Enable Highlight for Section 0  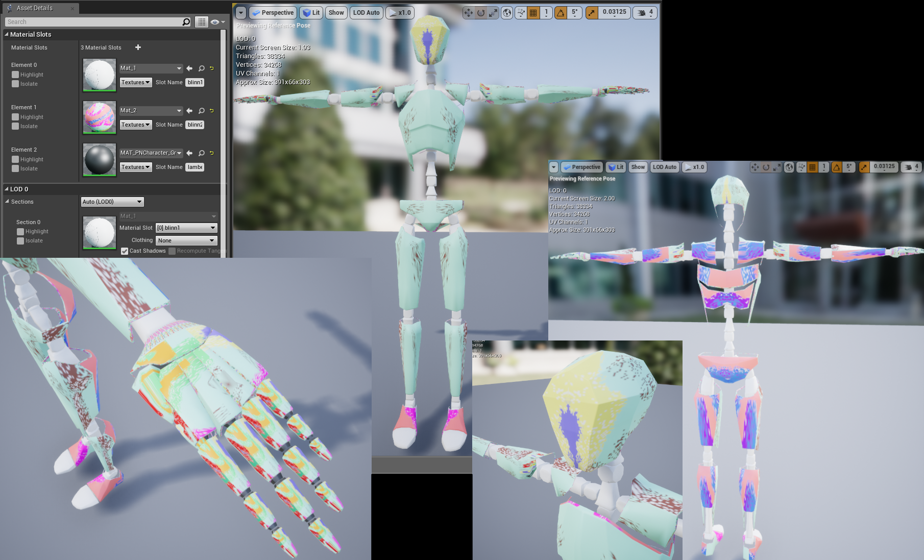point(20,231)
